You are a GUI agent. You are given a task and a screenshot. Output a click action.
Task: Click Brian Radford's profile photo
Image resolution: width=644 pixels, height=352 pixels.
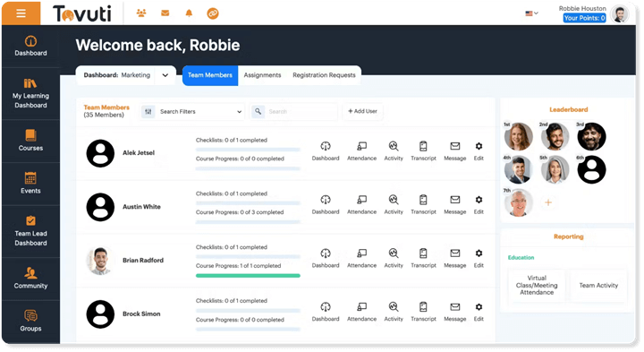100,261
